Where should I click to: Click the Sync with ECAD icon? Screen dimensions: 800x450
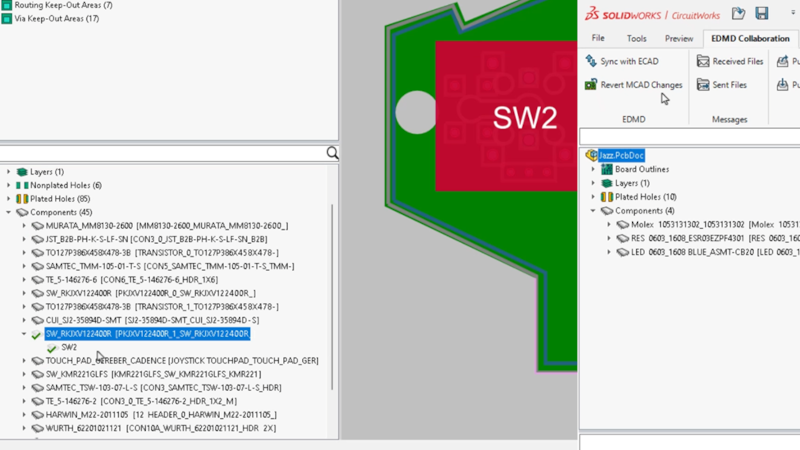[x=591, y=61]
